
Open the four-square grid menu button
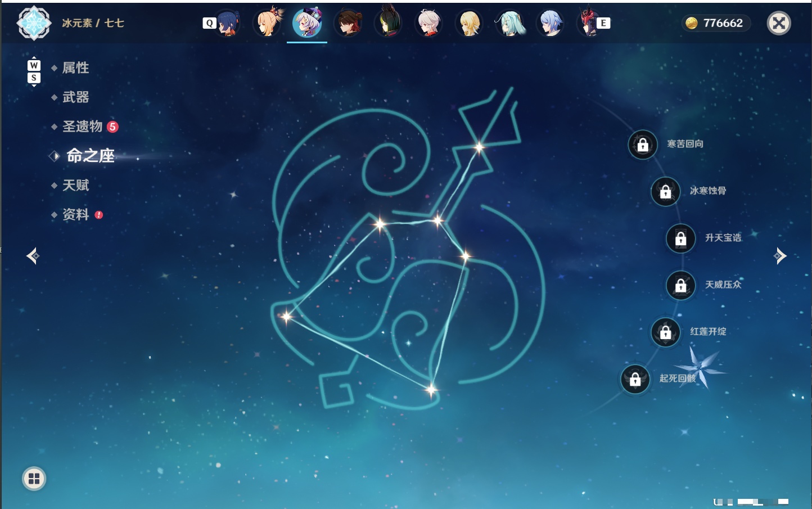click(x=34, y=479)
